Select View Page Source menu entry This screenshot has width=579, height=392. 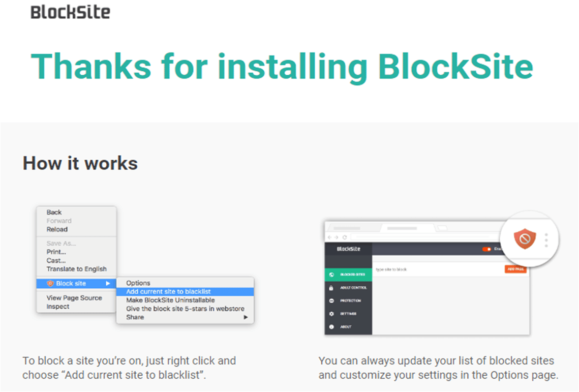coord(74,298)
